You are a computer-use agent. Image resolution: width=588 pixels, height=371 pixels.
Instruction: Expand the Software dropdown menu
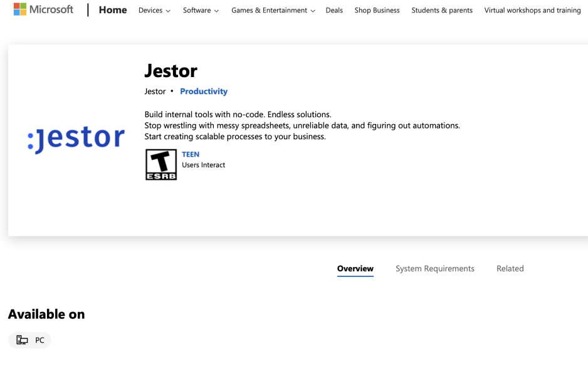(x=201, y=11)
